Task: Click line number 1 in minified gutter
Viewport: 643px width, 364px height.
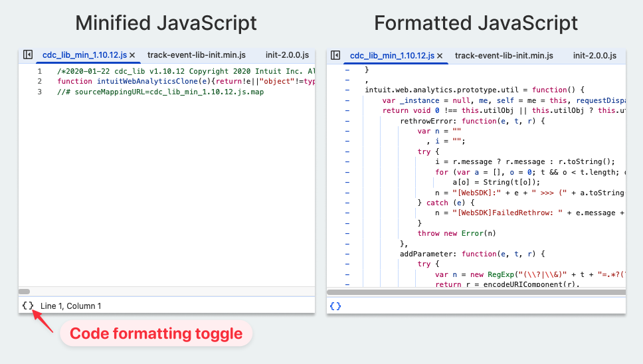Action: pyautogui.click(x=40, y=71)
